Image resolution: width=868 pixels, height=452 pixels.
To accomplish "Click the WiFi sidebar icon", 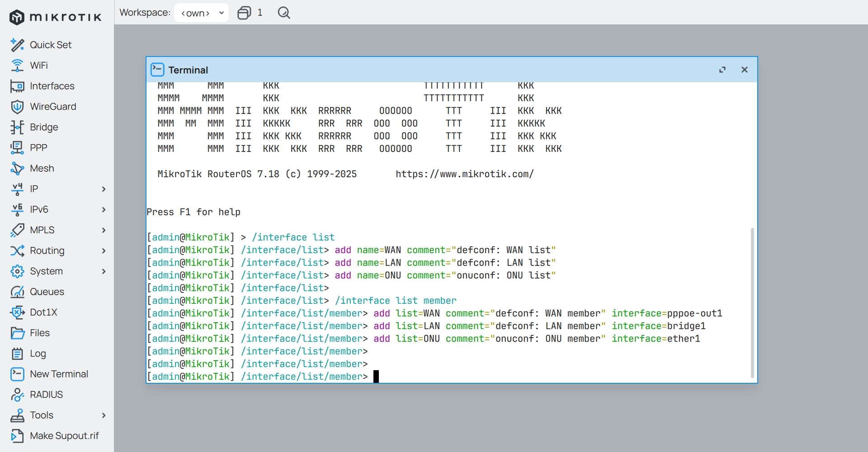I will pos(17,66).
